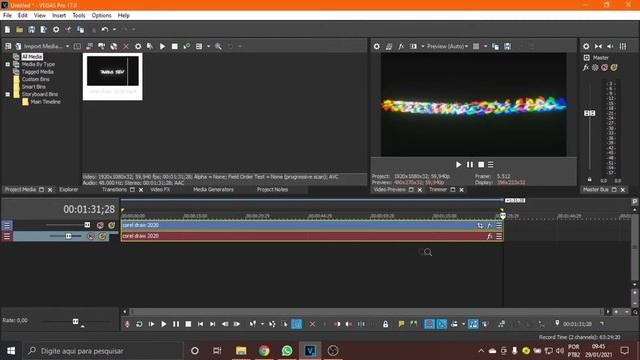This screenshot has width=640, height=360.
Task: Undo the last action
Action: pyautogui.click(x=105, y=30)
